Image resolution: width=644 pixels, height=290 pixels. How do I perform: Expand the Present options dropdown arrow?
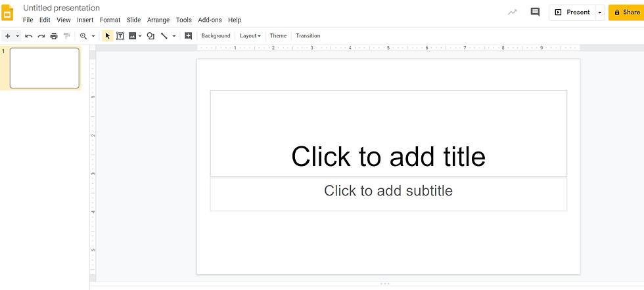tap(599, 12)
